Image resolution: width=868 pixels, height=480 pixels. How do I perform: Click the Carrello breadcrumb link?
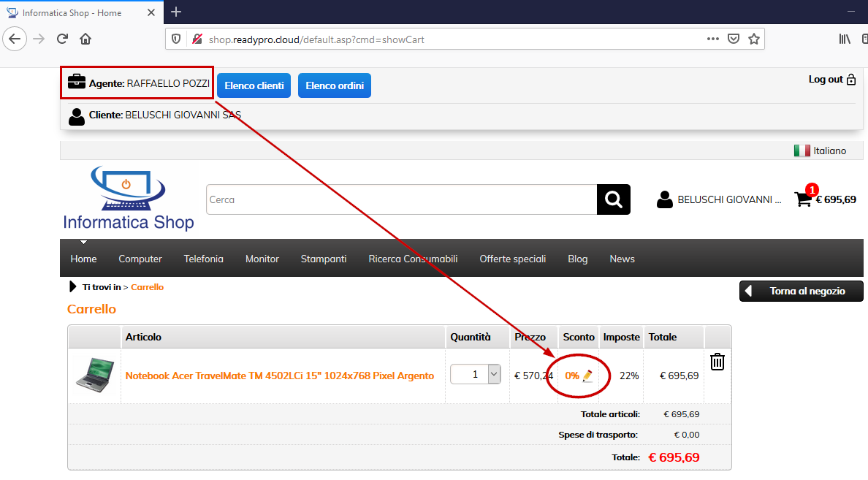[148, 287]
